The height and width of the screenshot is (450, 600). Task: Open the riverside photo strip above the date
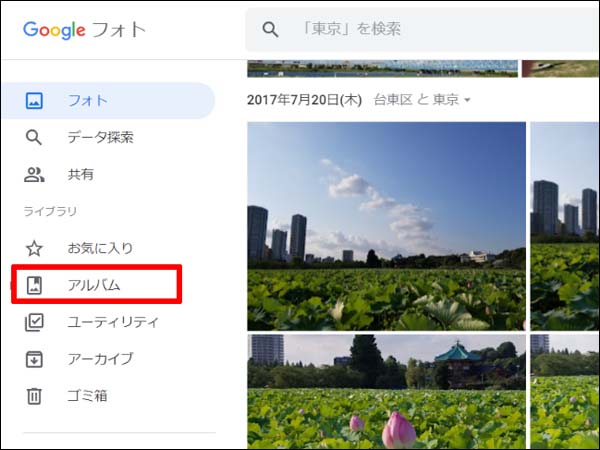click(x=382, y=69)
